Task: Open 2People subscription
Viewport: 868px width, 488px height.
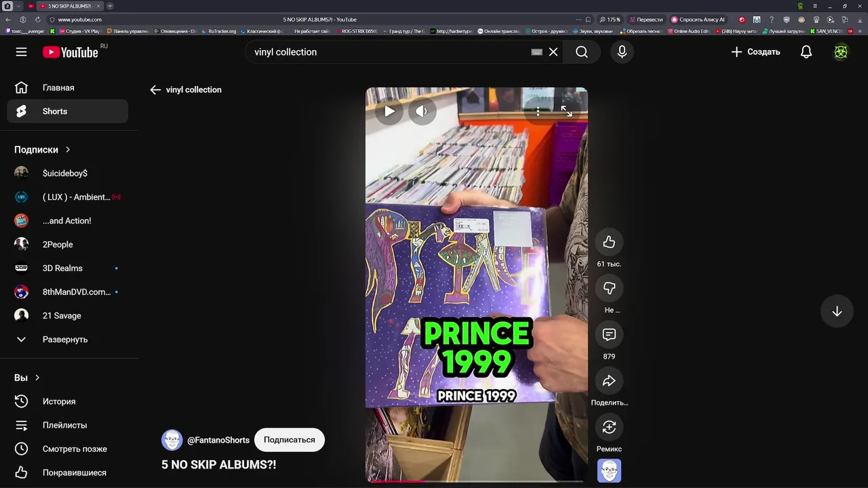Action: point(67,245)
